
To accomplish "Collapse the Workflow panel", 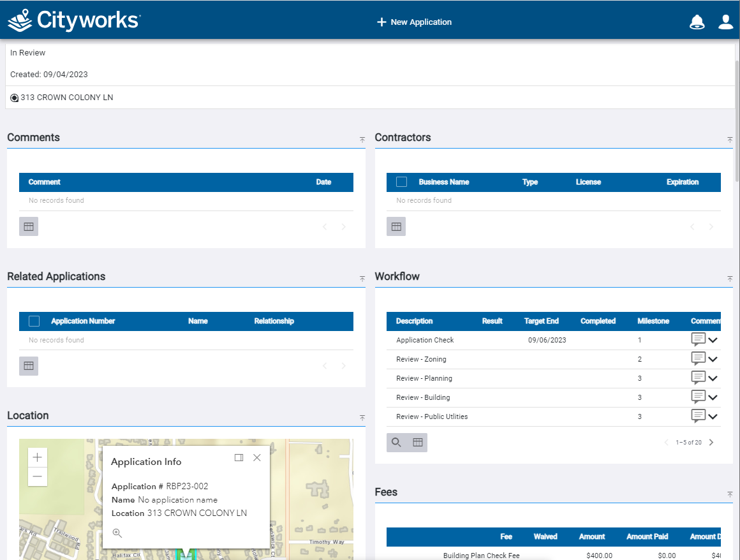I will click(730, 279).
